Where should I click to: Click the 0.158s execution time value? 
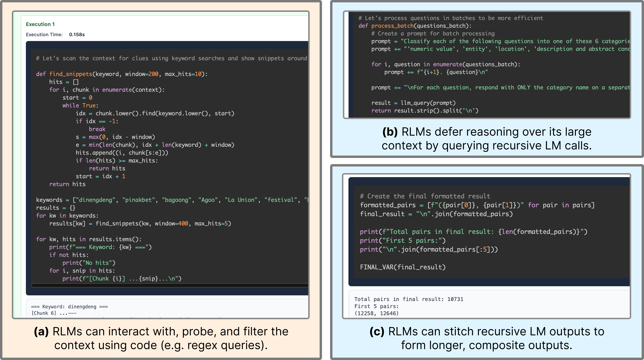pos(77,35)
